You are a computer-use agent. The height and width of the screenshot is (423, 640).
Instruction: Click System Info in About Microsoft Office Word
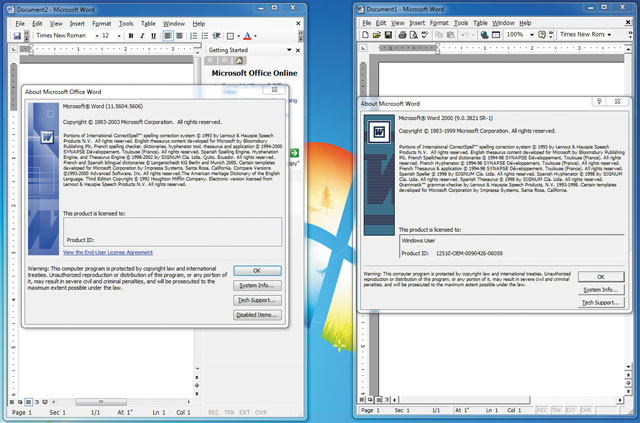tap(257, 285)
